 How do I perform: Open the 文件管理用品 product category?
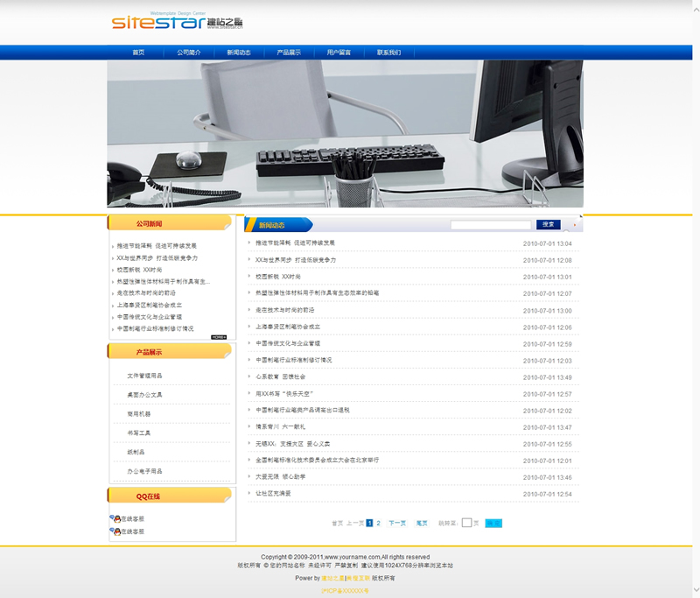pos(144,376)
